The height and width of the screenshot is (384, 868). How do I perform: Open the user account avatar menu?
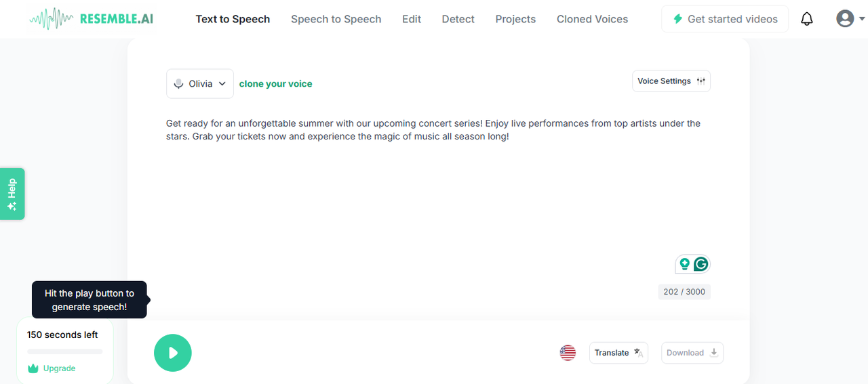point(850,19)
